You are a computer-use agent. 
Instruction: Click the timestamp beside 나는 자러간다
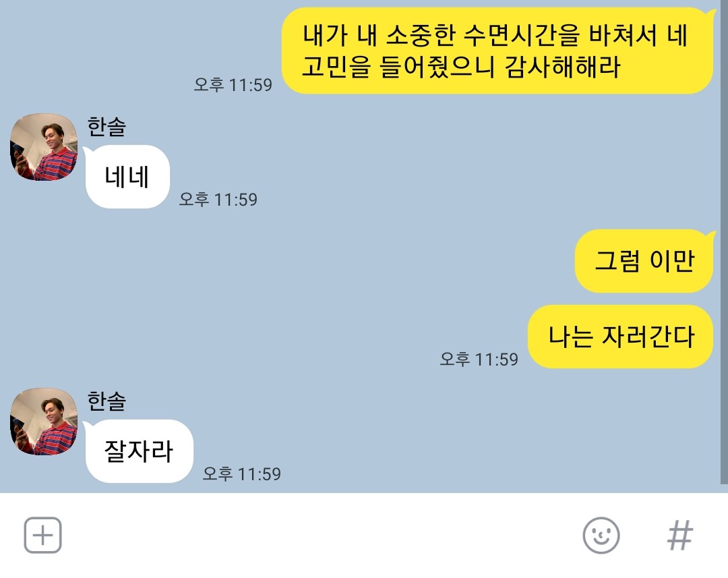[479, 359]
